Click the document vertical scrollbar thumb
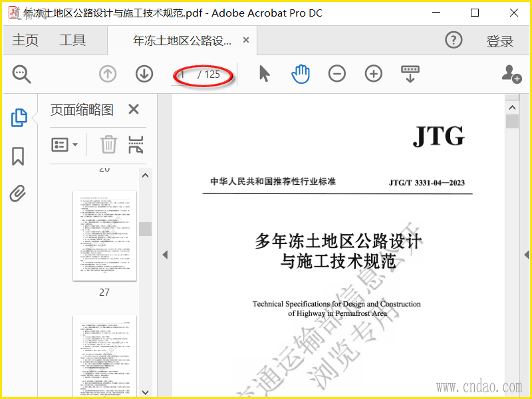 coord(512,121)
